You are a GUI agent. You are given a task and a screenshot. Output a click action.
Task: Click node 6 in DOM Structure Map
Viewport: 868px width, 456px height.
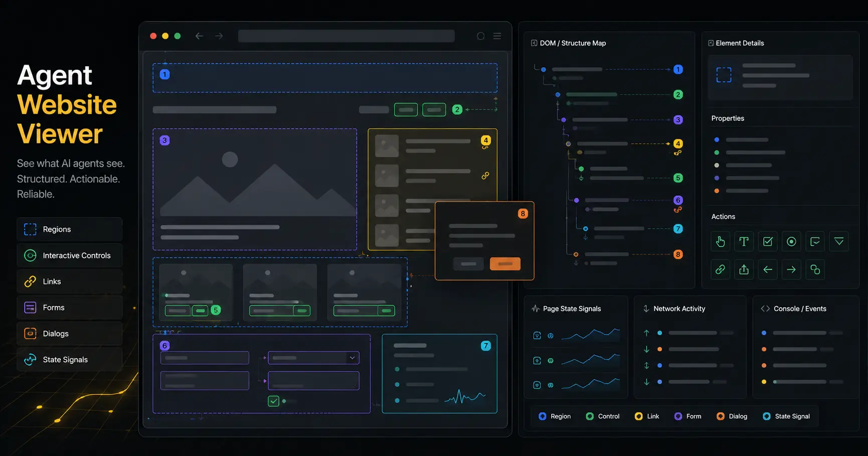click(x=678, y=200)
